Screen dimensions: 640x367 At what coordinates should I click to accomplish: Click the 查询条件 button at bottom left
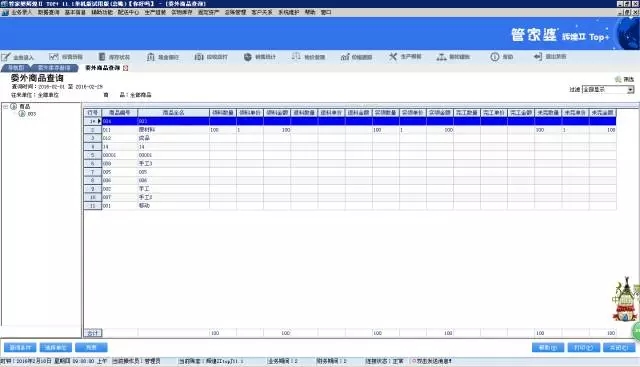click(20, 347)
